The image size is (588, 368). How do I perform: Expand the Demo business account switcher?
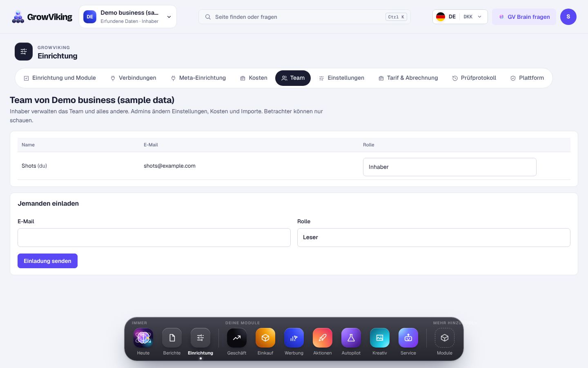(x=128, y=17)
